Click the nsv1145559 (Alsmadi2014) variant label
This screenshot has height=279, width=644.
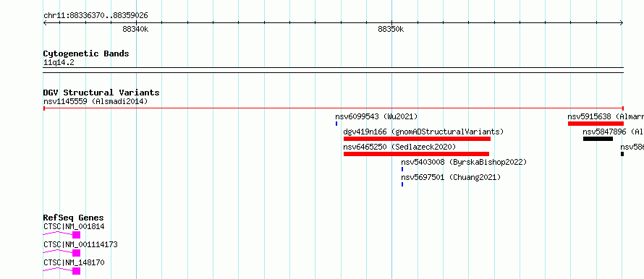[96, 101]
